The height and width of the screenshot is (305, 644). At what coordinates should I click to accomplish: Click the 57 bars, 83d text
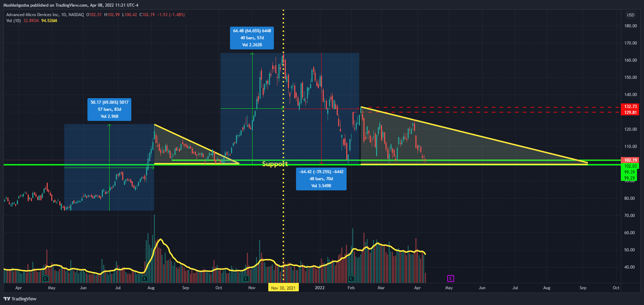point(110,109)
